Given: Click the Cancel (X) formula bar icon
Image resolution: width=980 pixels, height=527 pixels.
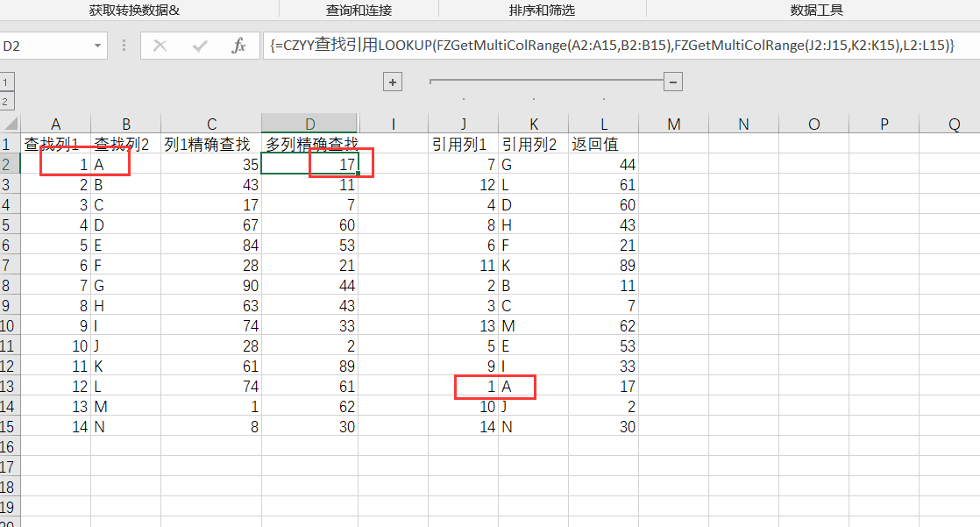Looking at the screenshot, I should (160, 46).
